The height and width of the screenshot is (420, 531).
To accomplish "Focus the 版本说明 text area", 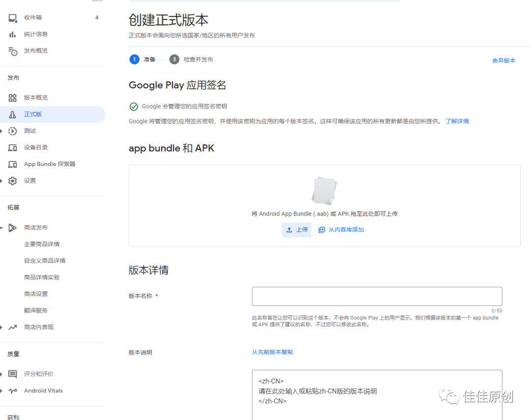I will 377,395.
